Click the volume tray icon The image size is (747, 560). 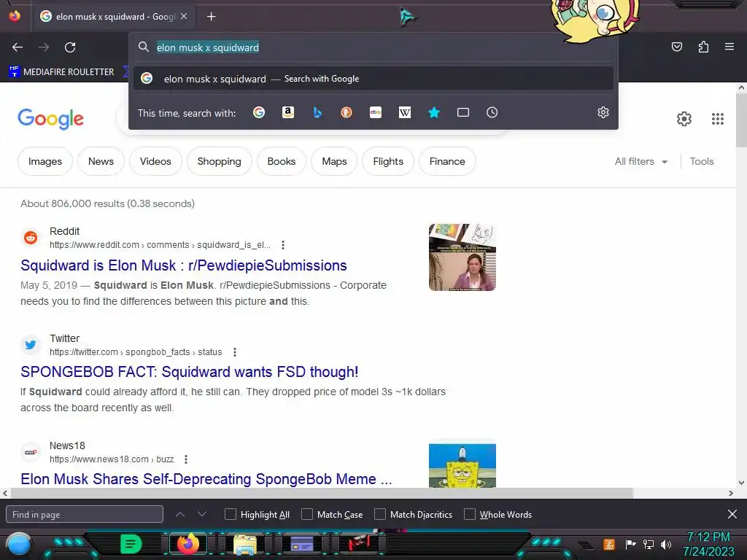pos(665,544)
